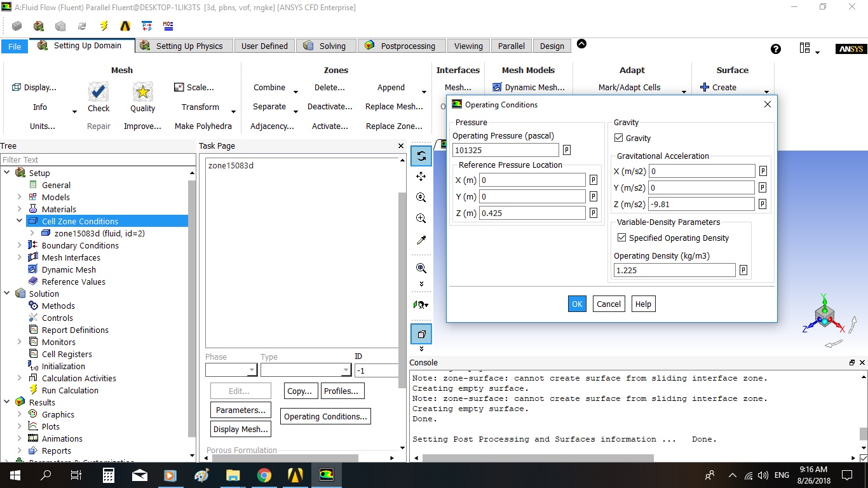Click the axis triad in graphics window
This screenshot has height=488, width=868.
pos(824,315)
